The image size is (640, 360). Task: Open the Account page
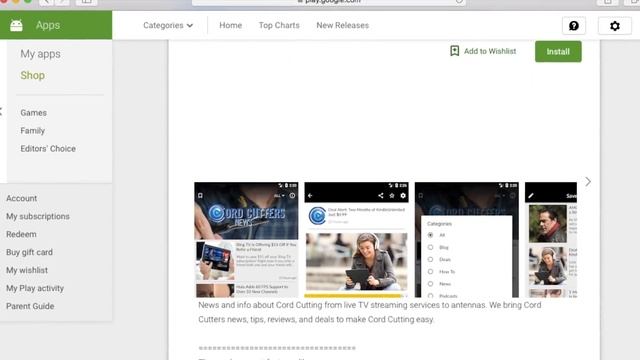pos(22,198)
